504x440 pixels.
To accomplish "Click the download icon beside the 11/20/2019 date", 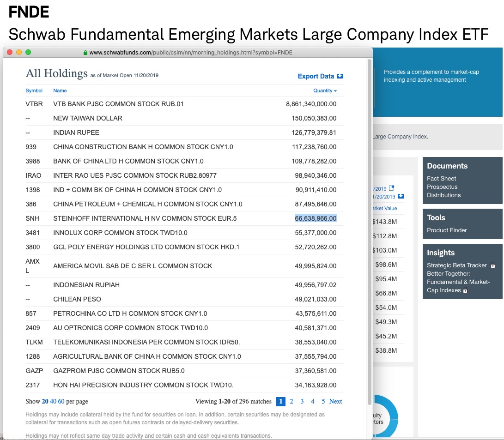I will (401, 196).
